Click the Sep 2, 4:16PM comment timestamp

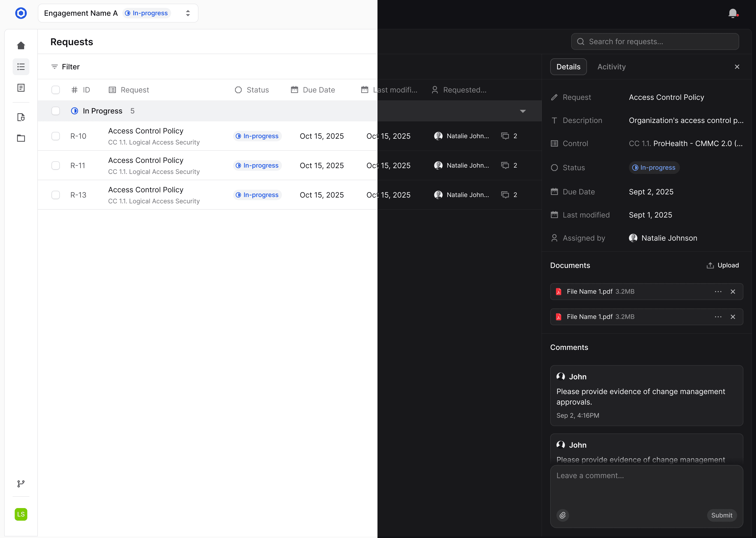point(577,416)
